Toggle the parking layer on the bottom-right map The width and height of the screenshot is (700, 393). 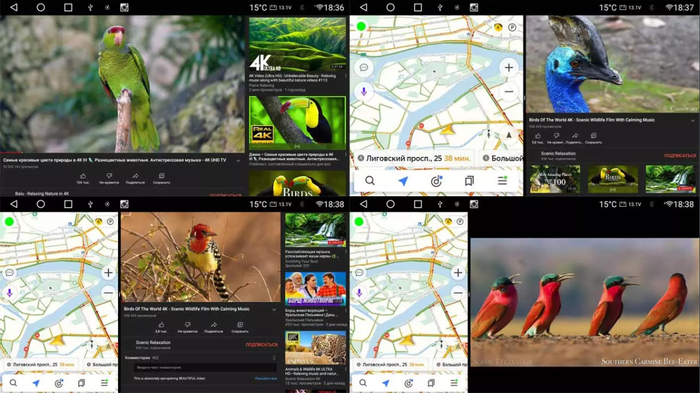tap(460, 222)
